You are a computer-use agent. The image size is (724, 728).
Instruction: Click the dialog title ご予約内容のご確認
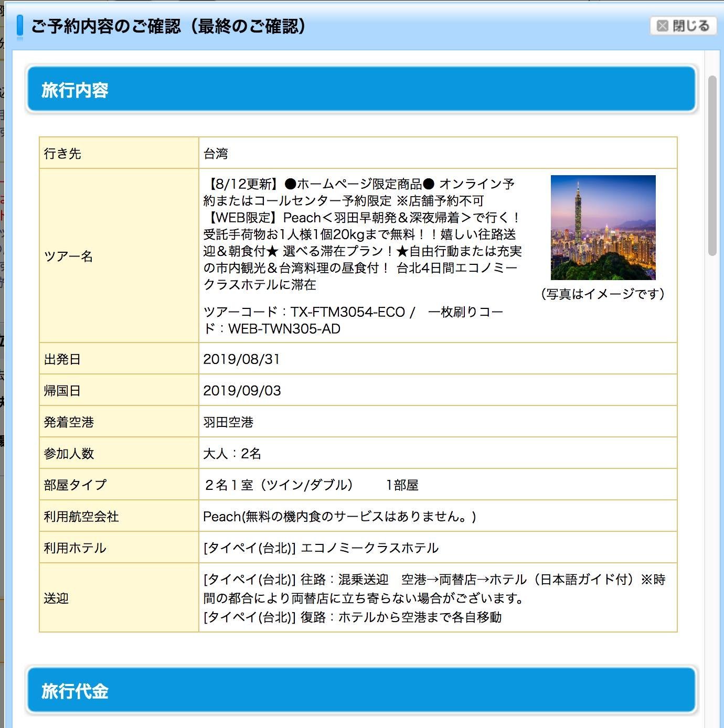(168, 26)
